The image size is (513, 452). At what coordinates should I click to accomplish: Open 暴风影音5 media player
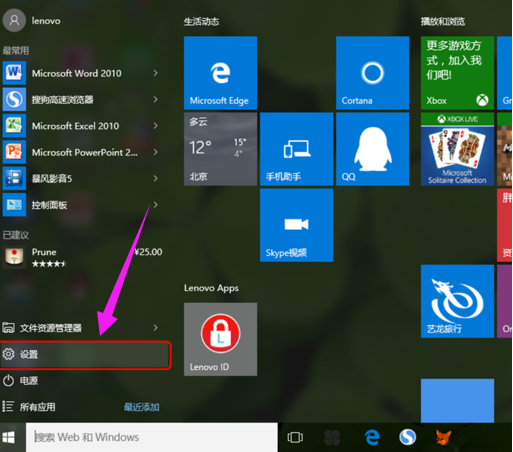point(82,178)
